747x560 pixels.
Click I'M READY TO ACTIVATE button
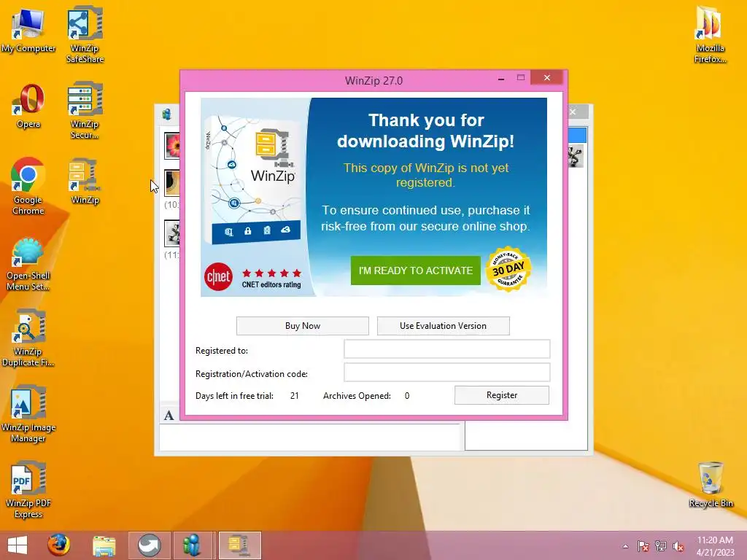(x=415, y=271)
